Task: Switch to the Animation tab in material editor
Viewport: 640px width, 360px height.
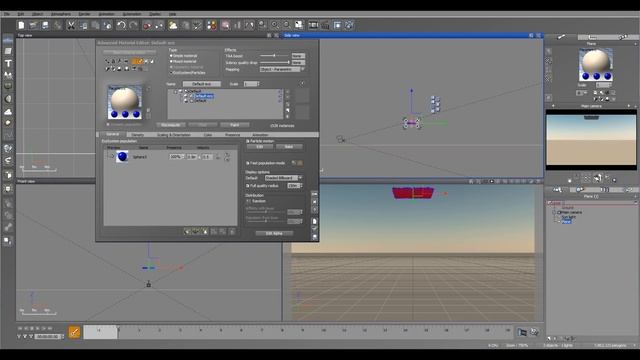Action: click(260, 135)
